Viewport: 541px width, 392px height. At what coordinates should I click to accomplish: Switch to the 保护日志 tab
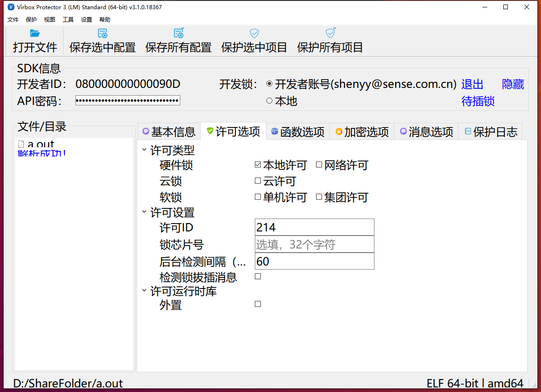pos(490,132)
